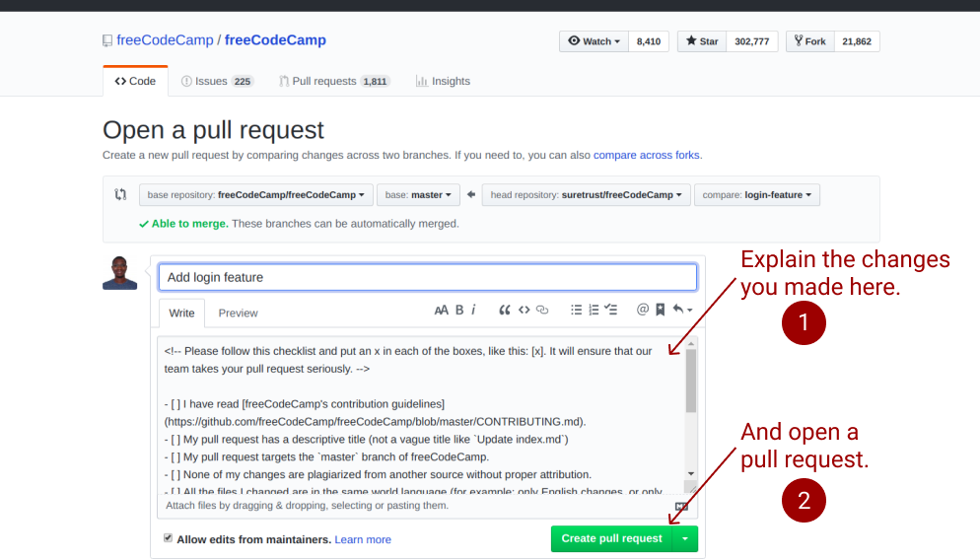Viewport: 980px width, 559px height.
Task: Click the Create pull request button
Action: pos(611,538)
